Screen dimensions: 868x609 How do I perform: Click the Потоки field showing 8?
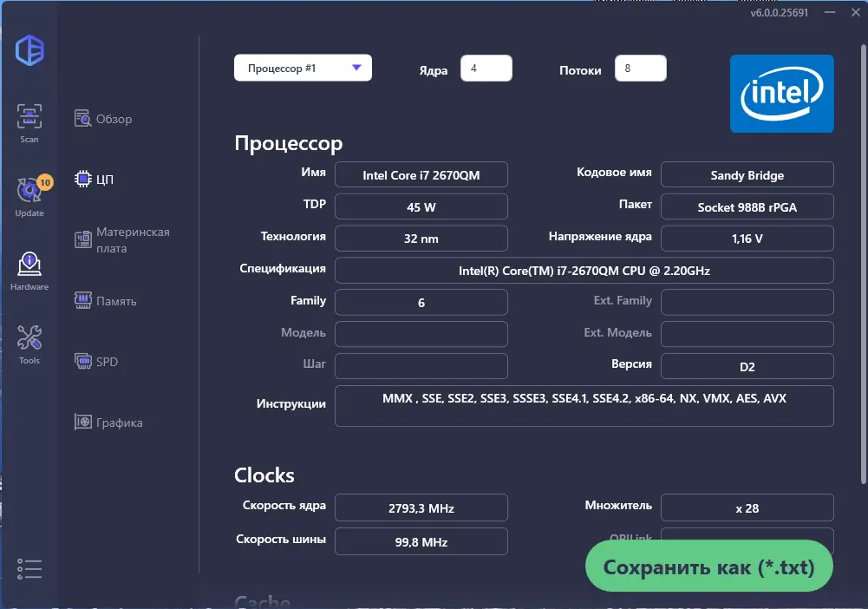(641, 68)
